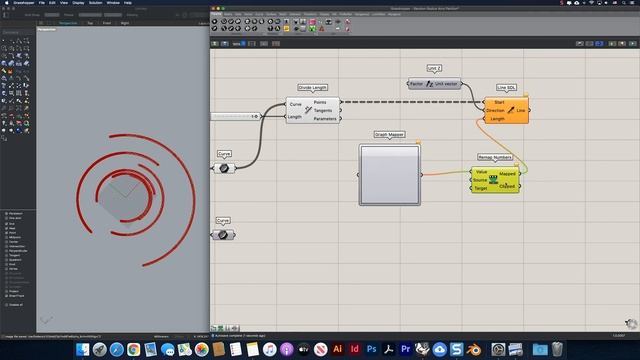Screen dimensions: 640x360
Task: Click the number slider feeding Divide Length
Action: 236,117
